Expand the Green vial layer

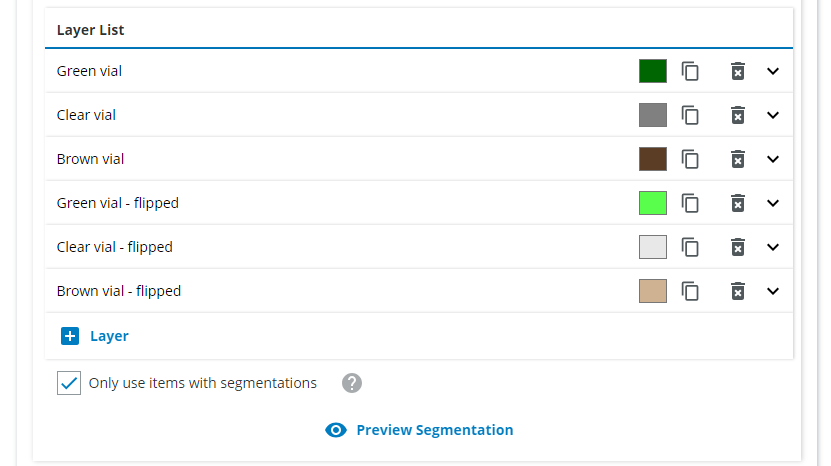click(773, 71)
